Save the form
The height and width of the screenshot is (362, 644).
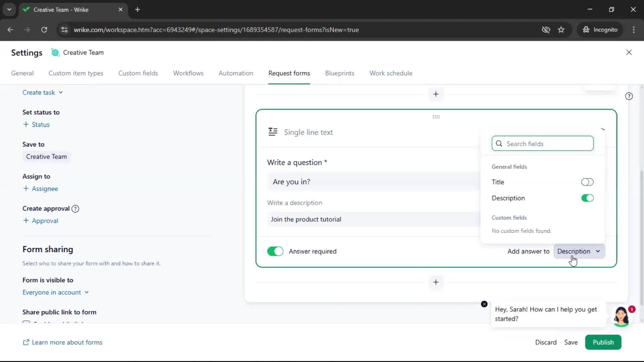click(x=571, y=342)
